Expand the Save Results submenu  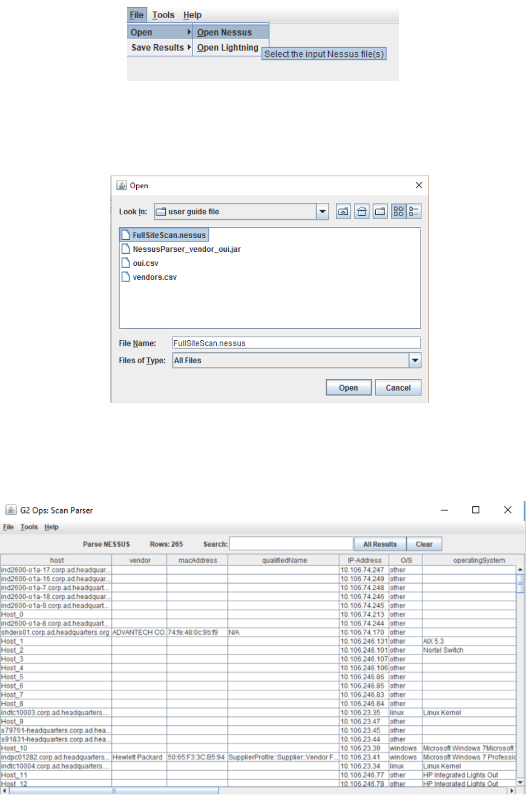[160, 47]
